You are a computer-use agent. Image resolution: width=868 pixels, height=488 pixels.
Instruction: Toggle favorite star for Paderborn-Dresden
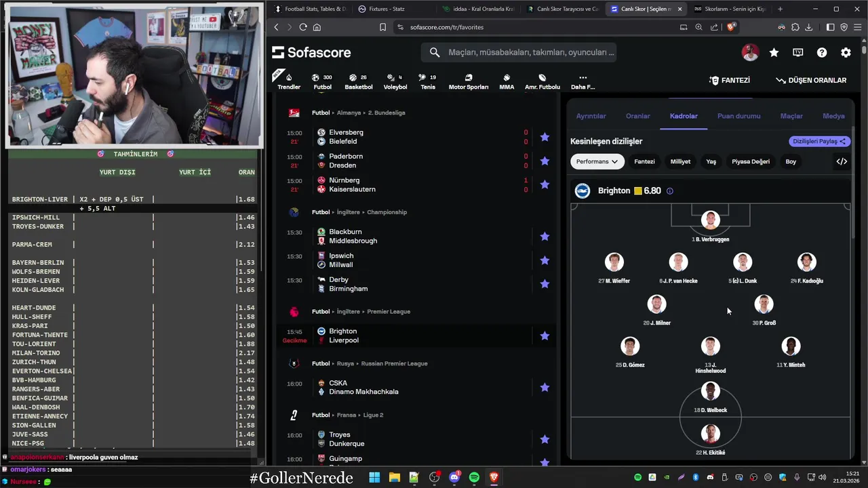pyautogui.click(x=545, y=161)
